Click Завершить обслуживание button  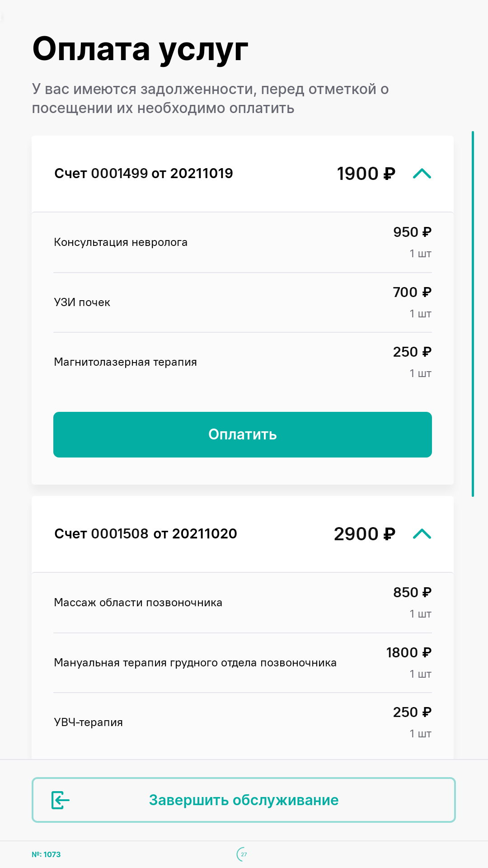point(244,800)
